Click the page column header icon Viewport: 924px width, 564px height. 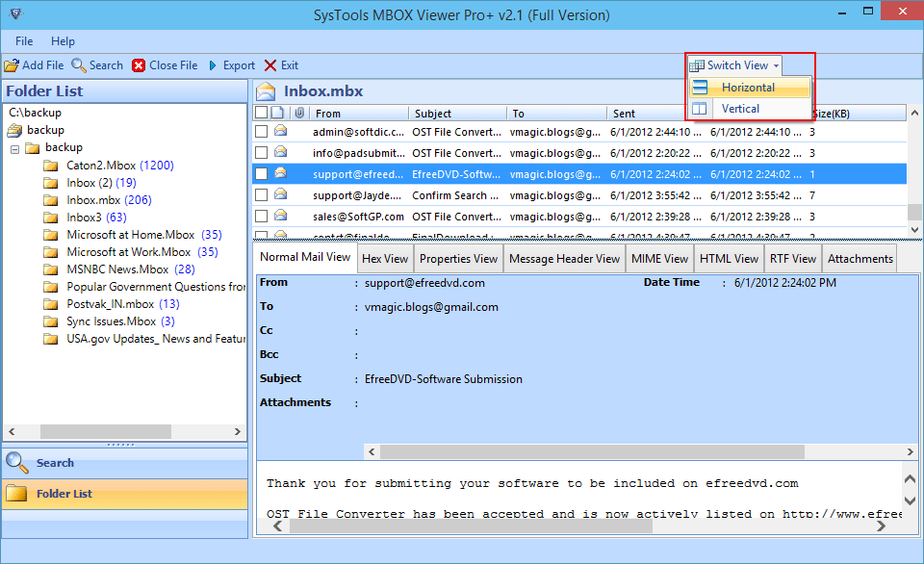pos(278,113)
